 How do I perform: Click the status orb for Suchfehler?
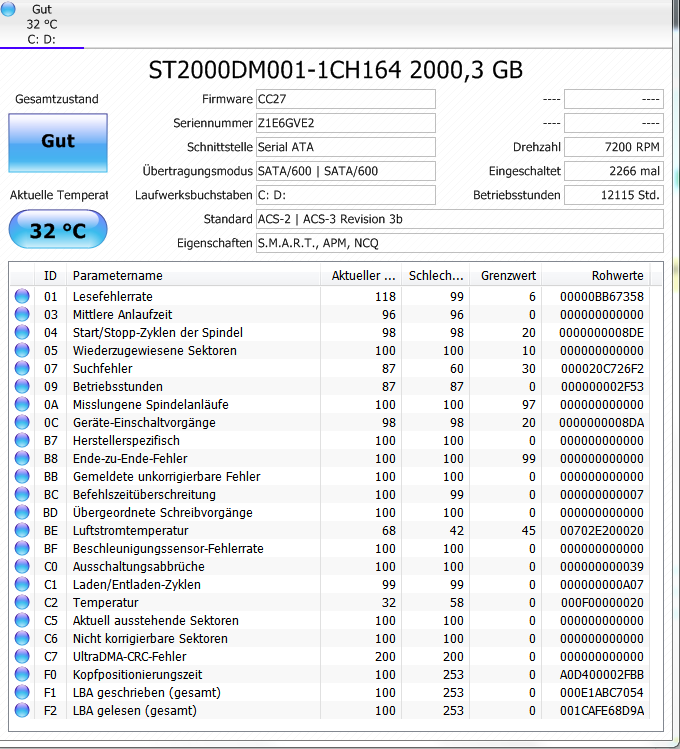coord(22,368)
